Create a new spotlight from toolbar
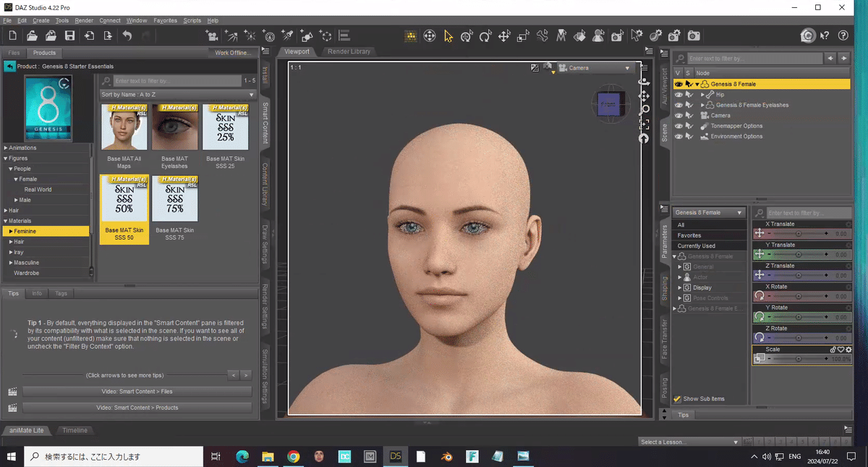Image resolution: width=868 pixels, height=467 pixels. 287,35
